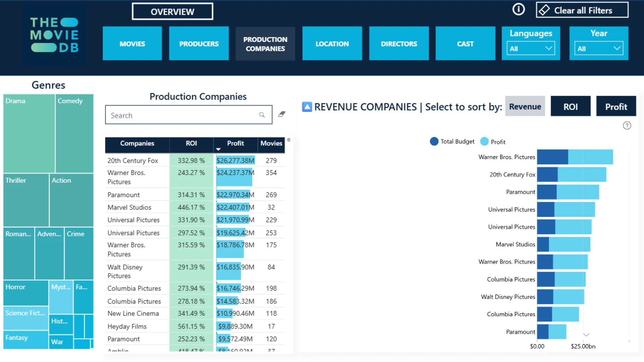Viewport: 644px width, 362px height.
Task: Select the History genre tile
Action: [61, 324]
